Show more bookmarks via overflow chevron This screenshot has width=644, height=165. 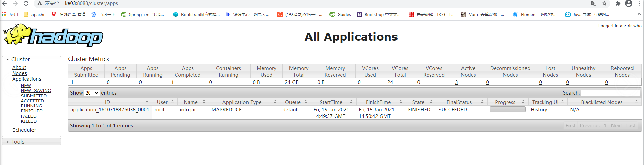pyautogui.click(x=639, y=14)
